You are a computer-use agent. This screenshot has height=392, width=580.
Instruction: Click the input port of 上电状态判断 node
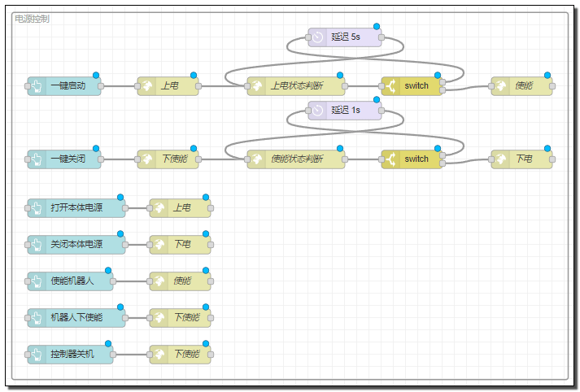(x=247, y=86)
